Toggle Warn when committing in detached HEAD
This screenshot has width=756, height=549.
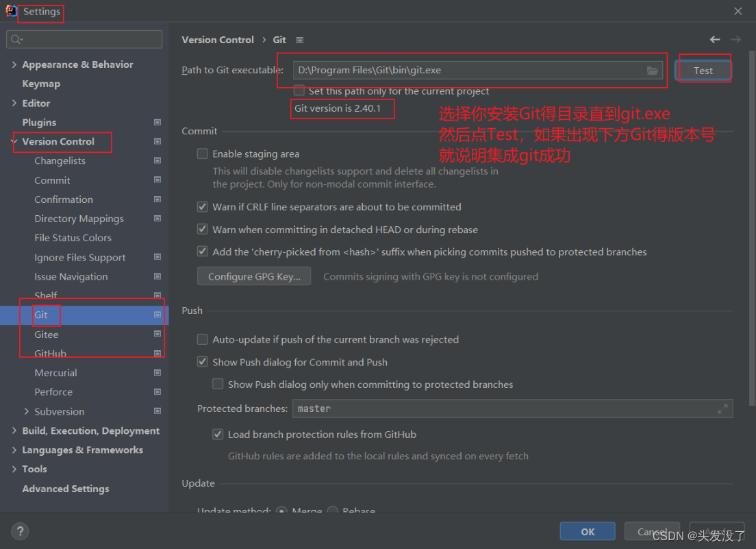pos(203,229)
